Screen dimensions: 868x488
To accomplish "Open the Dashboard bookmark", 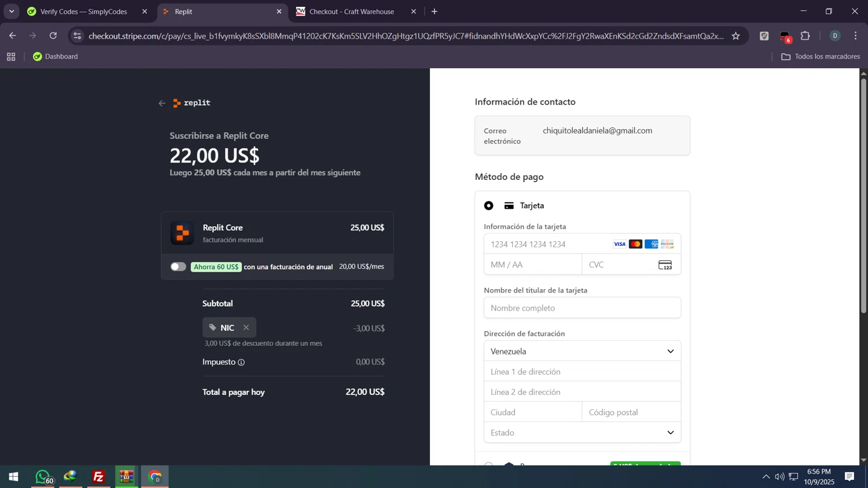I will pyautogui.click(x=56, y=57).
